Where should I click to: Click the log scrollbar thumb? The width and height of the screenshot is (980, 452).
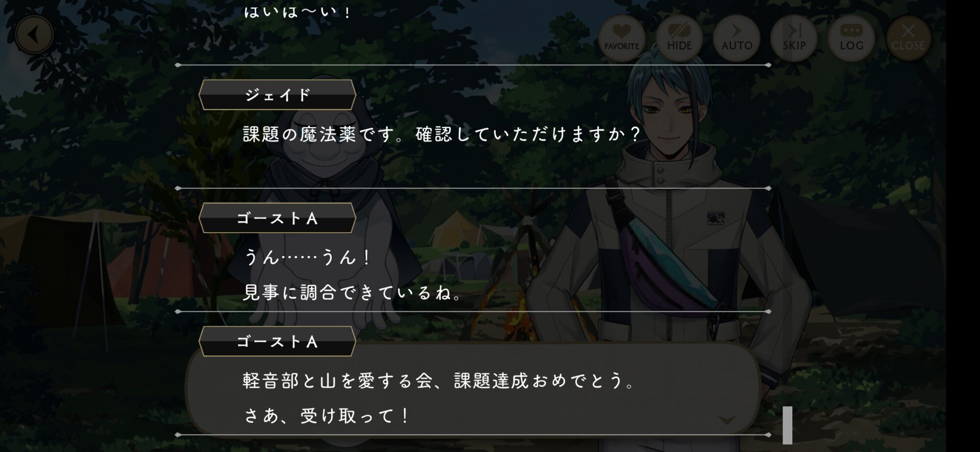tap(787, 425)
